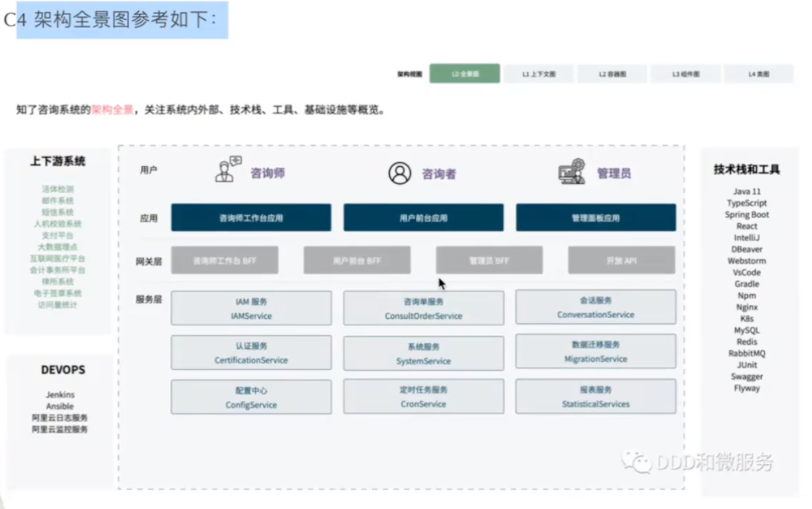Open the L3 组件图 tab
Viewport: 812px width, 509px height.
tap(685, 74)
